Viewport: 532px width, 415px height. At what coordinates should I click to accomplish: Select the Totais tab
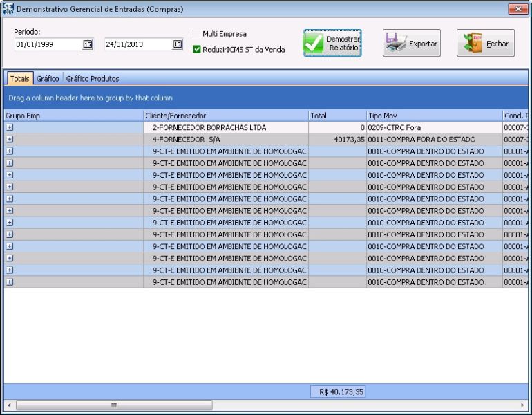click(x=19, y=79)
